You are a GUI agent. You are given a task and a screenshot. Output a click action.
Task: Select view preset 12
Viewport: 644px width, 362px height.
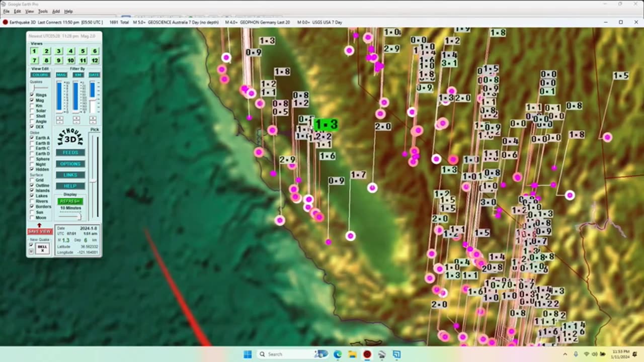pyautogui.click(x=95, y=60)
